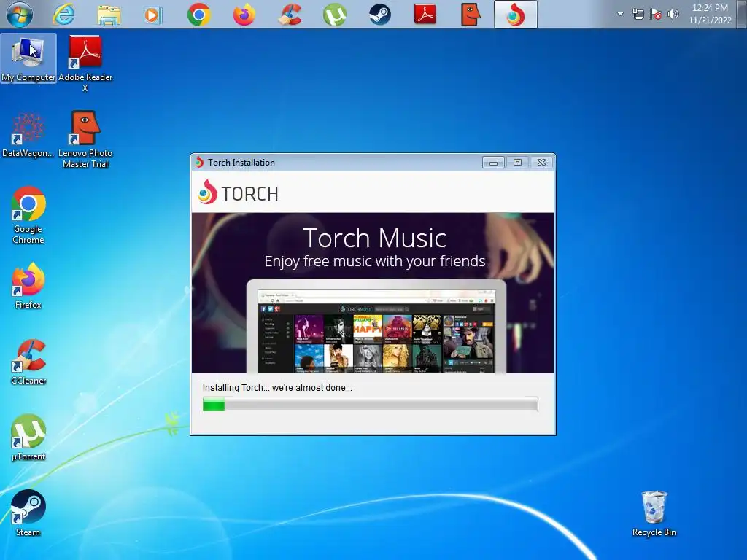This screenshot has width=747, height=560.
Task: Select the My Computer desktop icon
Action: pos(28,58)
